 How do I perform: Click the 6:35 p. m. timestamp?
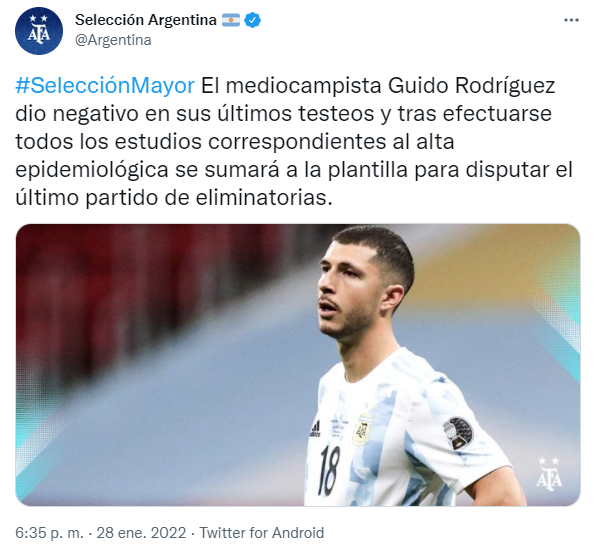tap(49, 533)
